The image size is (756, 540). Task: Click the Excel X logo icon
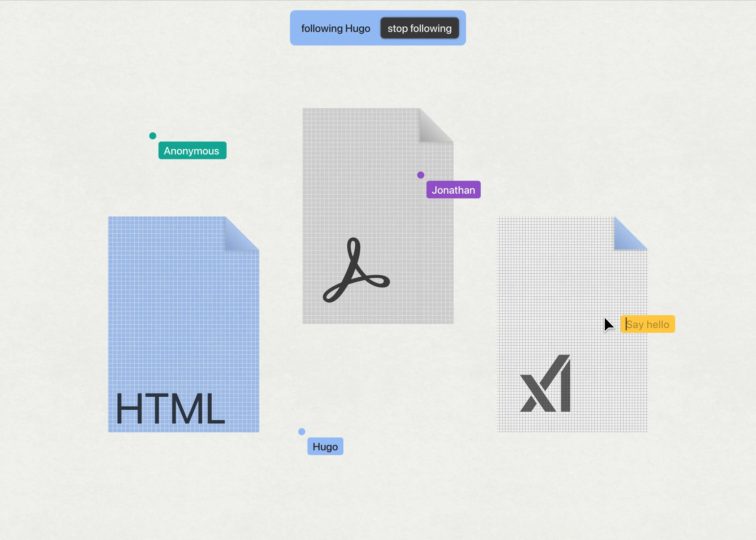pyautogui.click(x=545, y=383)
